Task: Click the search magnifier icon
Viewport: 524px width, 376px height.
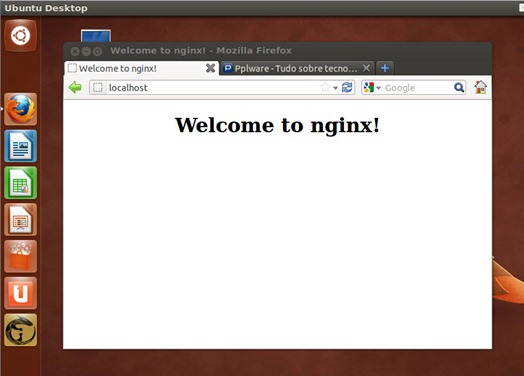Action: 459,88
